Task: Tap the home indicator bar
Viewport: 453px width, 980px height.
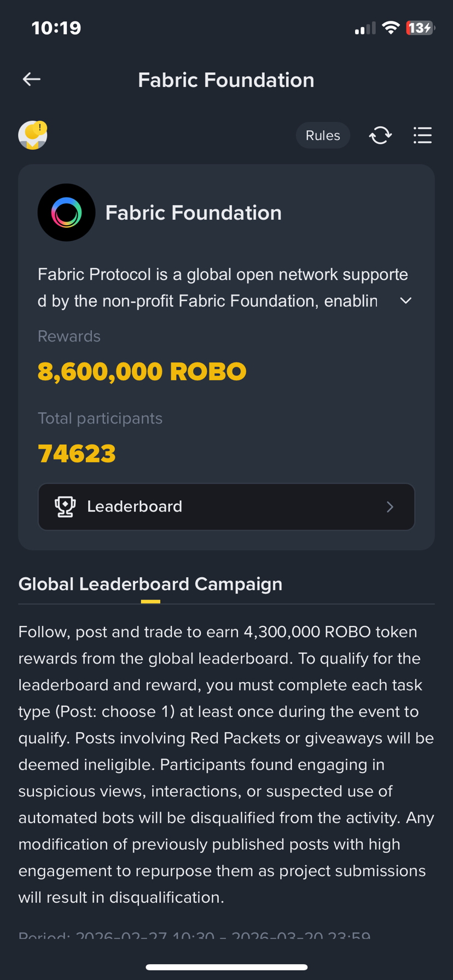Action: [226, 967]
